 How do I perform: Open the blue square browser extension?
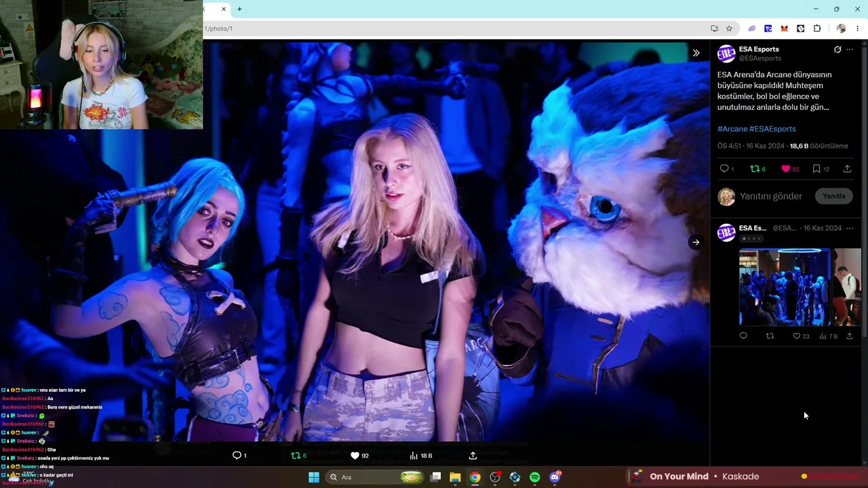[x=768, y=28]
